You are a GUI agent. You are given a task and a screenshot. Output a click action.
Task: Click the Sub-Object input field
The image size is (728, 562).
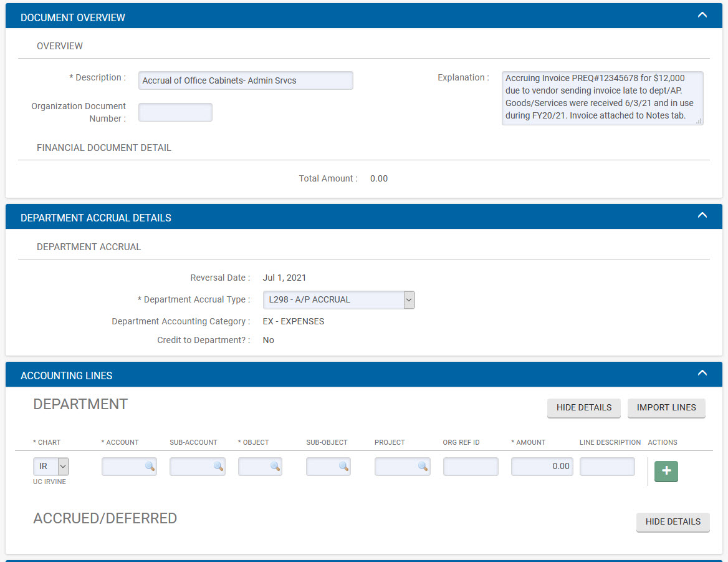pos(328,467)
